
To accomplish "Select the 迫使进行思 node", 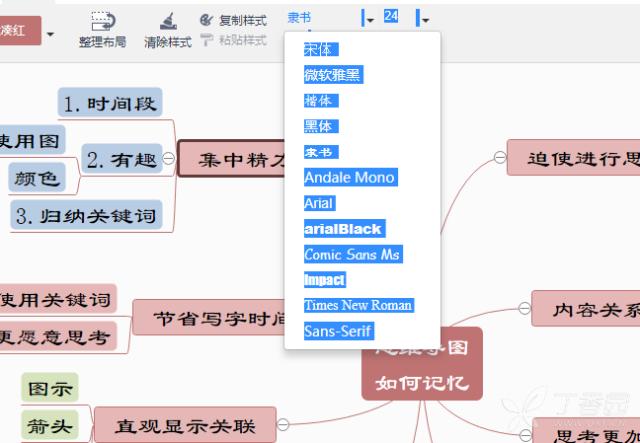I will [x=573, y=158].
